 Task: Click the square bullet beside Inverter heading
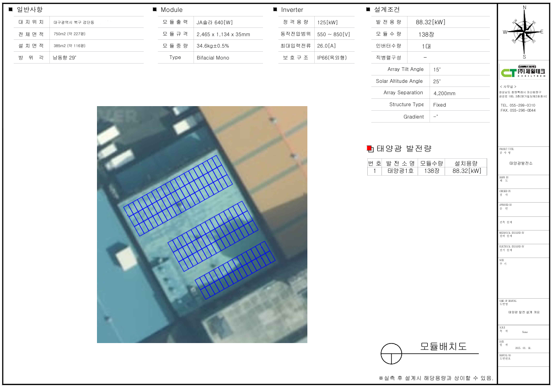(x=275, y=10)
